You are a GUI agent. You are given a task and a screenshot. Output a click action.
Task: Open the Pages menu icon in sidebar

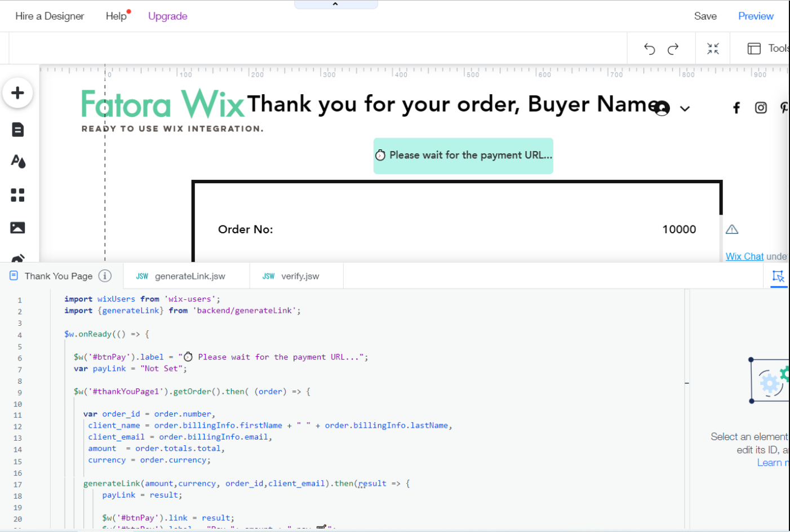[x=17, y=130]
